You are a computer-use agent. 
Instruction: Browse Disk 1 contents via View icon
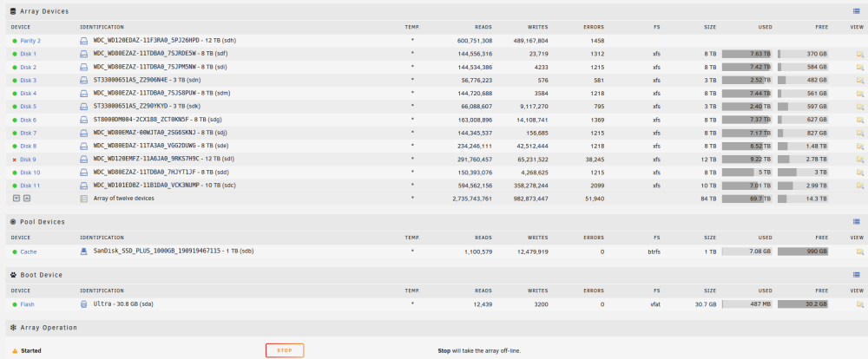click(x=859, y=55)
